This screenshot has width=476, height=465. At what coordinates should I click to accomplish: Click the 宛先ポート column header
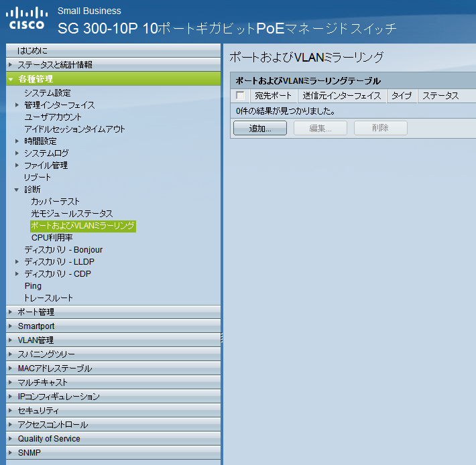point(274,96)
